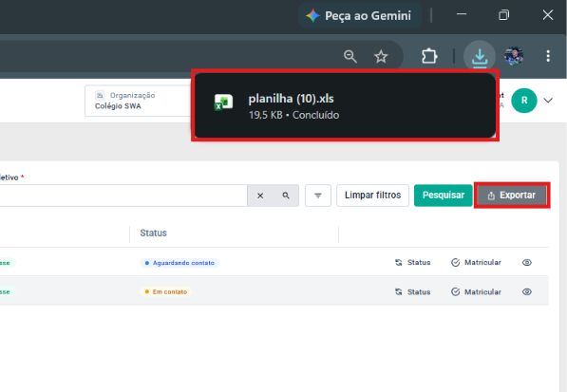Click the green Pesquisar button
This screenshot has height=392, width=567.
point(444,196)
